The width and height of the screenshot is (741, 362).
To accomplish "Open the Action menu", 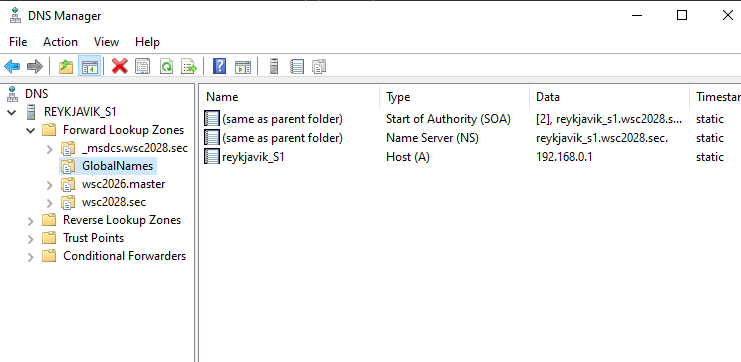I will click(x=60, y=42).
